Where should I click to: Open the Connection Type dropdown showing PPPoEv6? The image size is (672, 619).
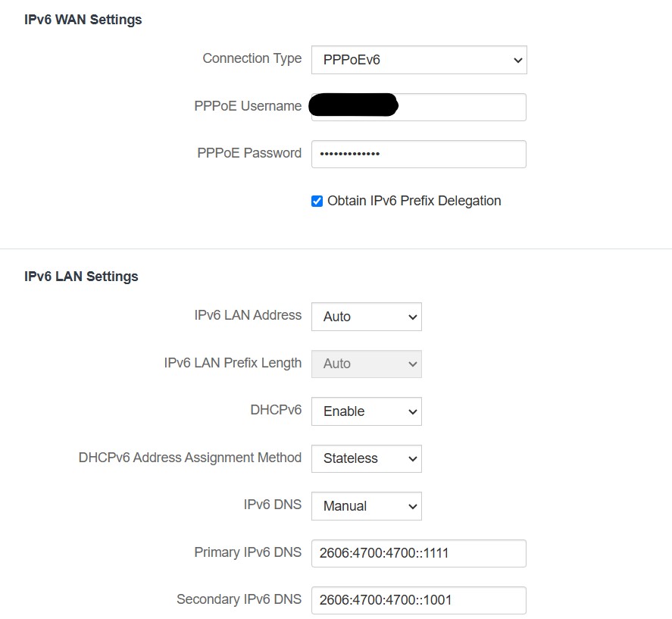pos(419,60)
